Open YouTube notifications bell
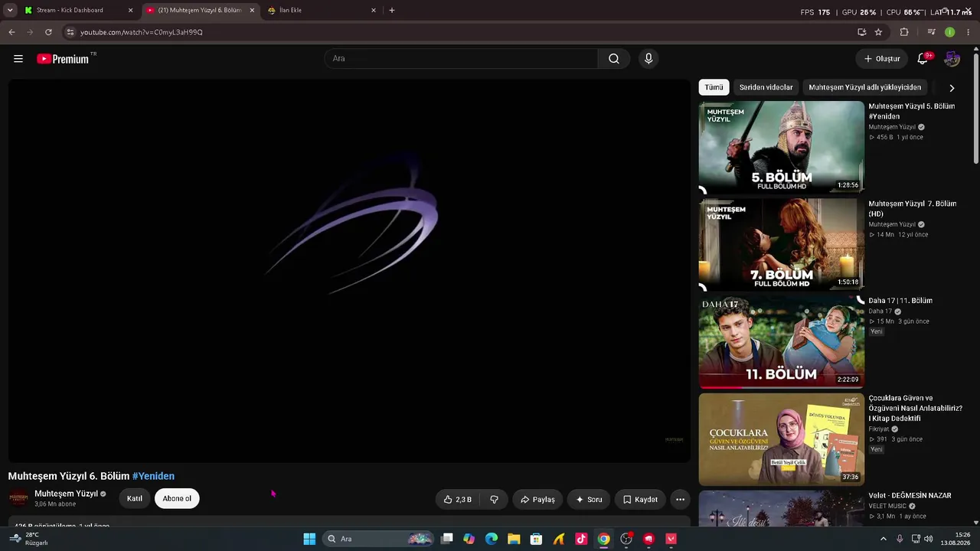The height and width of the screenshot is (551, 980). 923,59
